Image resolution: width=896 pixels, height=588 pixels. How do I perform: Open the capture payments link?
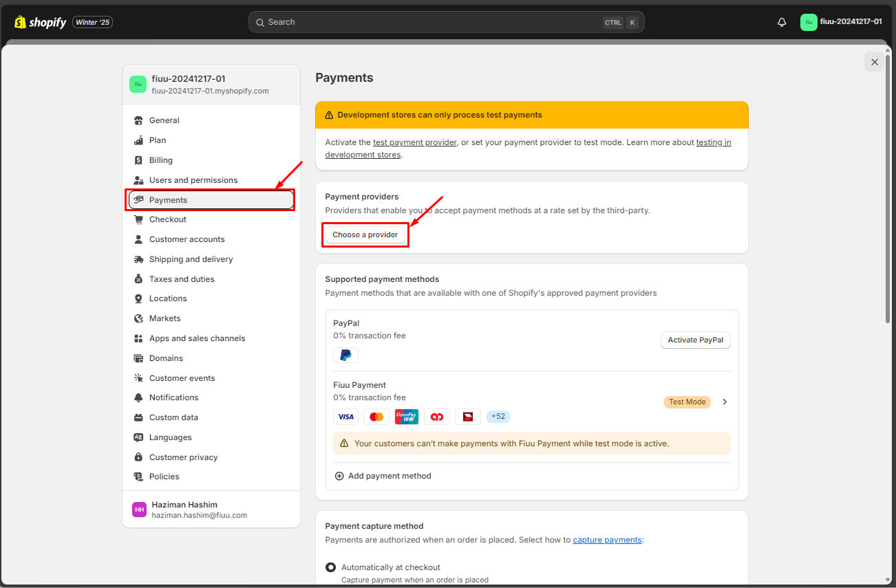(x=608, y=540)
